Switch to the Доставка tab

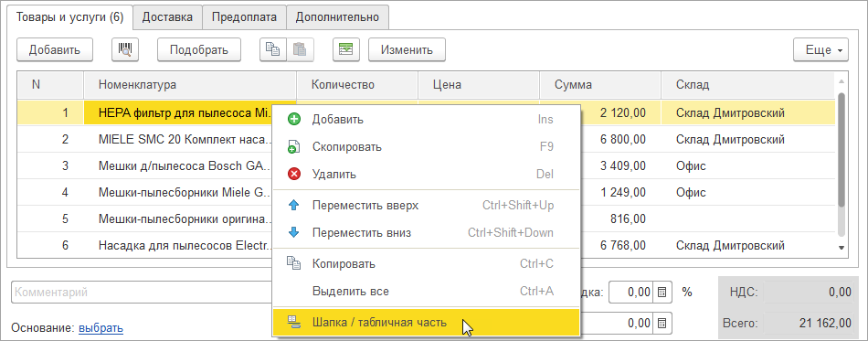click(167, 17)
